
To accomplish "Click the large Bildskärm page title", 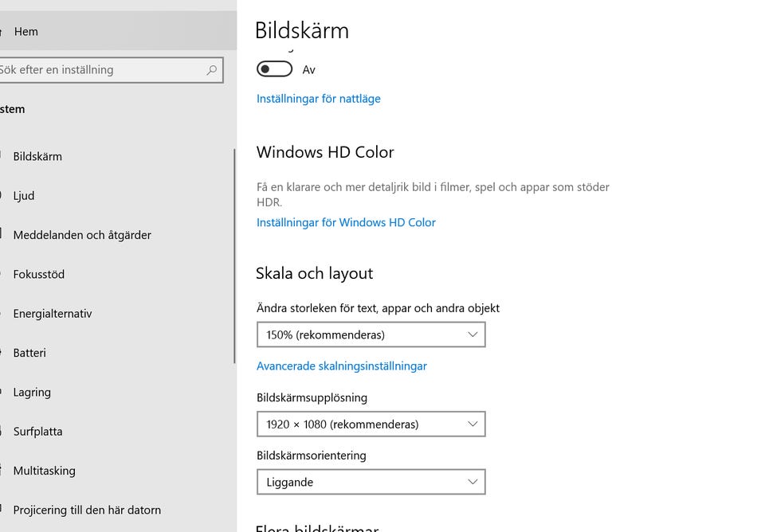I will click(302, 30).
